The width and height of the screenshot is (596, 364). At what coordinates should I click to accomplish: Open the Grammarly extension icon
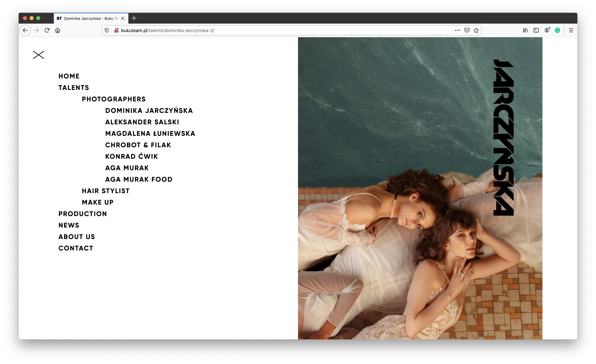click(x=557, y=30)
